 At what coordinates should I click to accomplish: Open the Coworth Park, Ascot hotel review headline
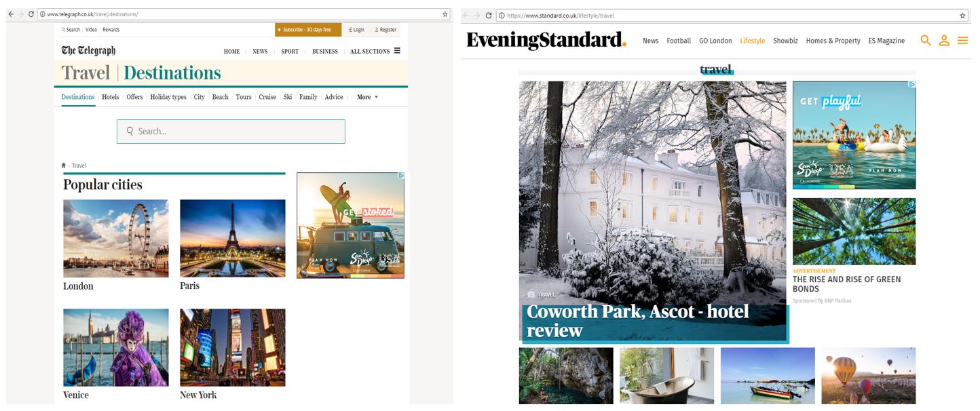tap(638, 321)
